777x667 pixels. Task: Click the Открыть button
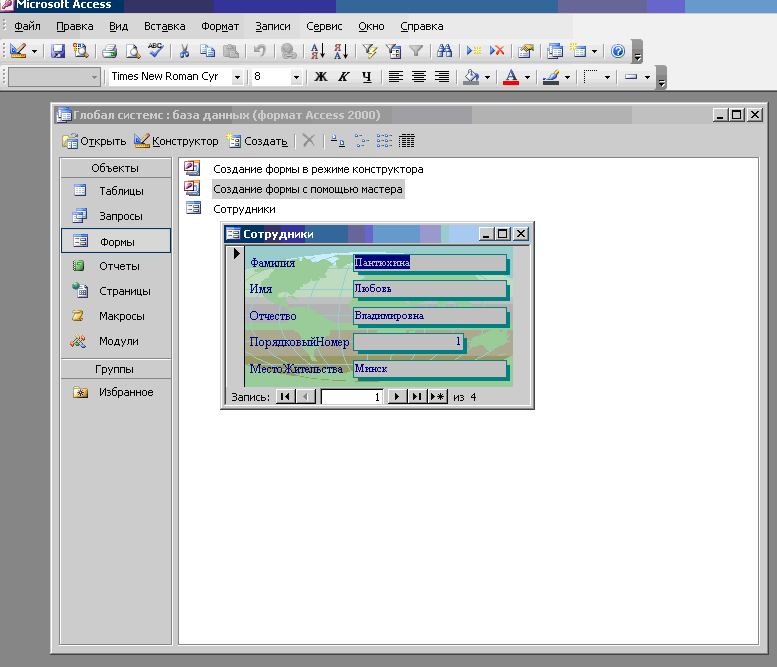(94, 141)
